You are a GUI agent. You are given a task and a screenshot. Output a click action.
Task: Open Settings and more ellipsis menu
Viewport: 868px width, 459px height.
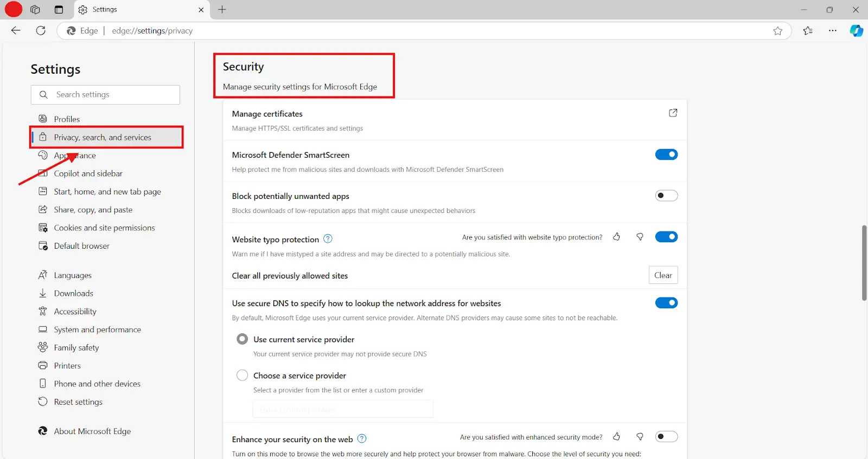pos(832,31)
